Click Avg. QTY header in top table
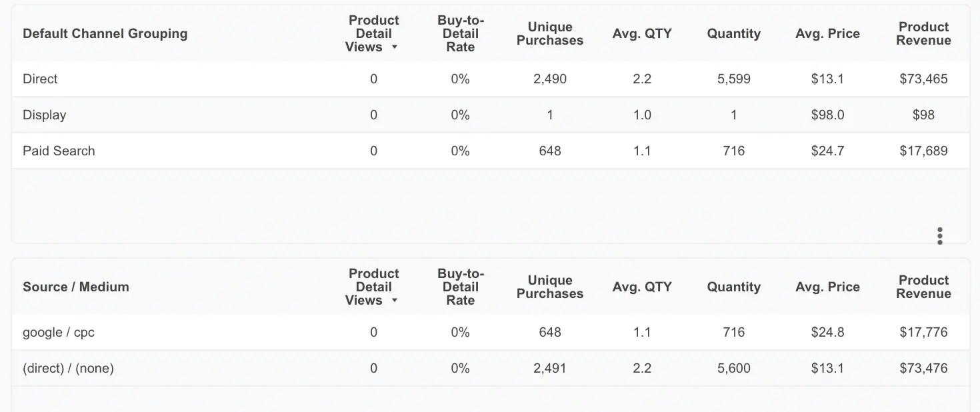 click(642, 34)
